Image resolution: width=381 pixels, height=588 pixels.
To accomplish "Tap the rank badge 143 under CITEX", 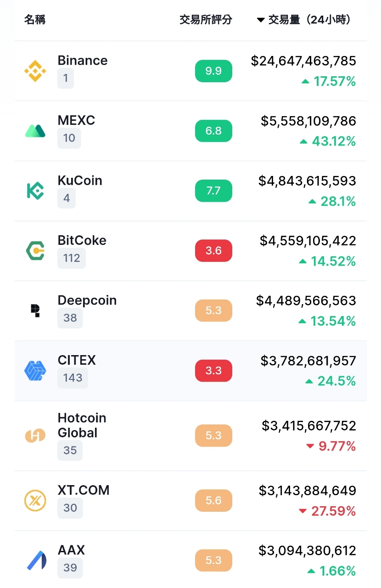I will [73, 378].
